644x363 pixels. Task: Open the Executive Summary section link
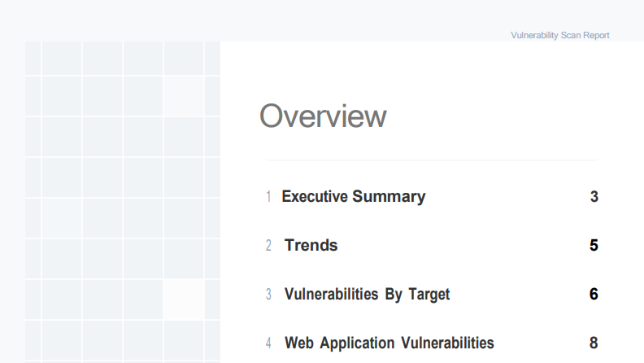pyautogui.click(x=353, y=197)
